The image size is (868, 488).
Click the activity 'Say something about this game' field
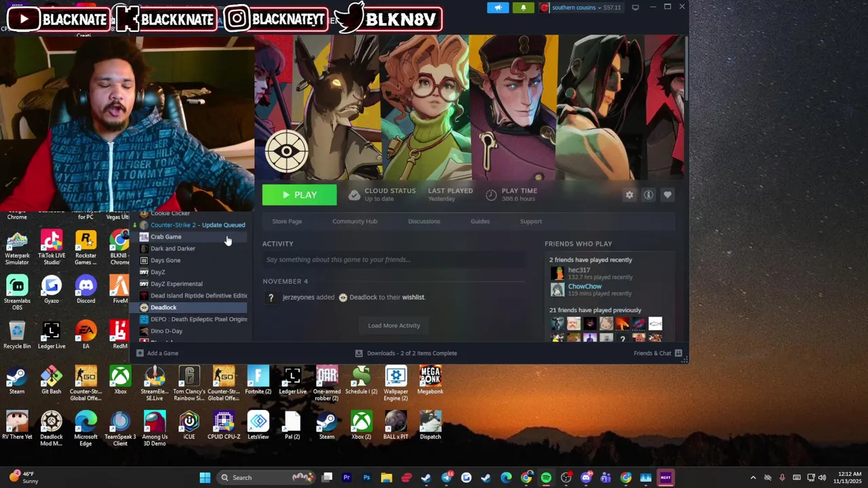click(393, 260)
